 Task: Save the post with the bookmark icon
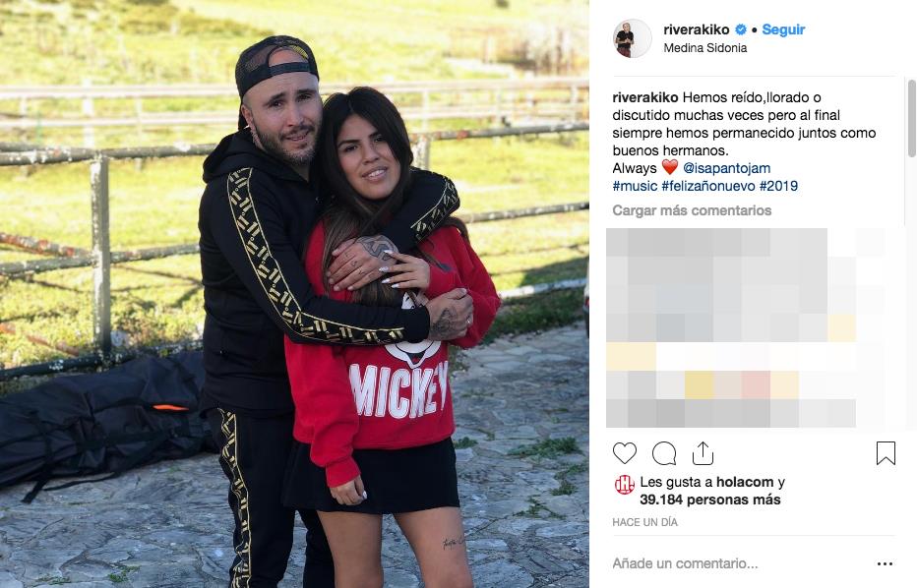(886, 453)
